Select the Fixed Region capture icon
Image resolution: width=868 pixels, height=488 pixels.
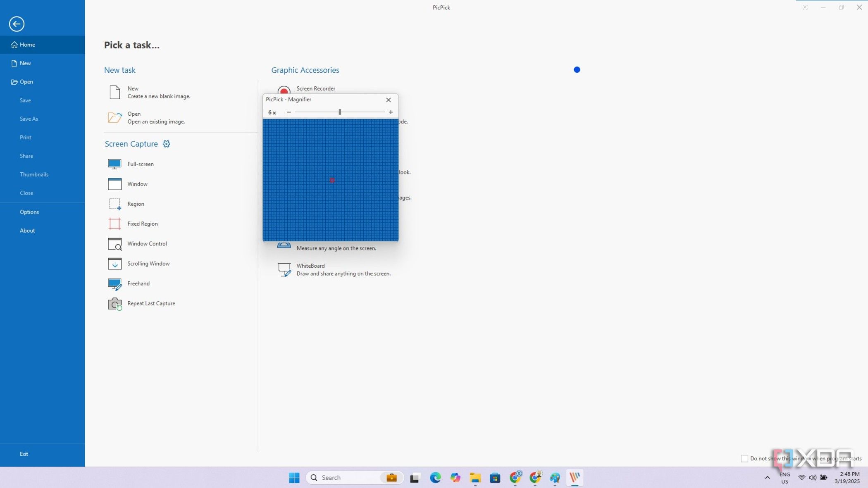point(114,224)
